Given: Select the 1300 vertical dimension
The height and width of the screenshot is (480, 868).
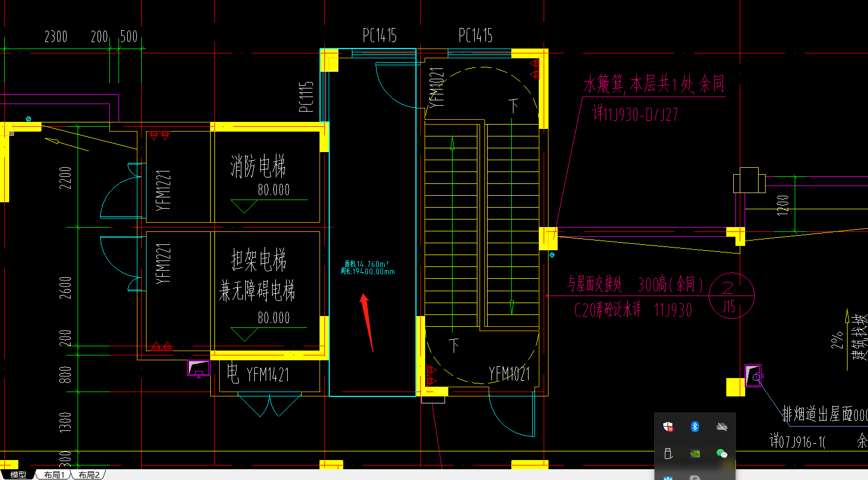Looking at the screenshot, I should coord(65,422).
